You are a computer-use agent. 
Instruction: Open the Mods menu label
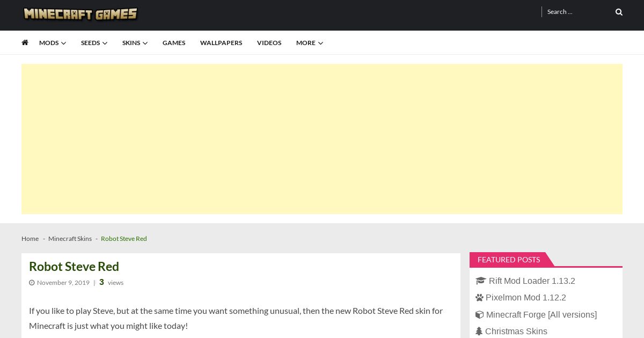(49, 43)
